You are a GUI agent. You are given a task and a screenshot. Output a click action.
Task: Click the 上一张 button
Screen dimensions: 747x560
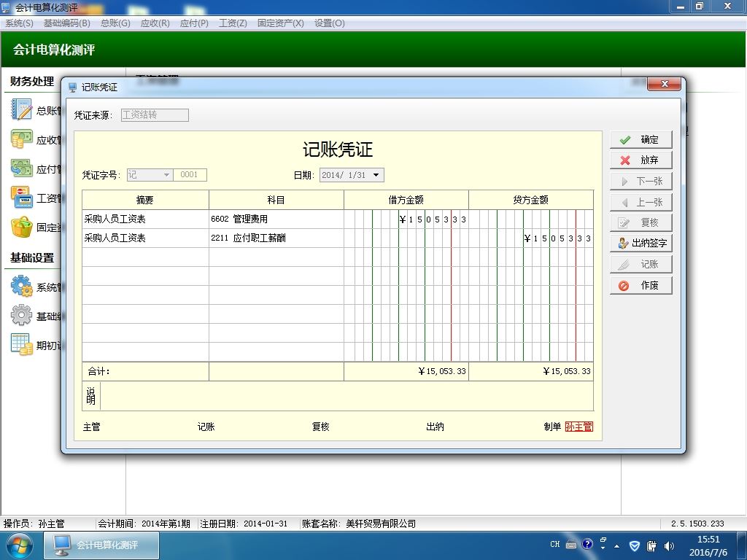640,203
